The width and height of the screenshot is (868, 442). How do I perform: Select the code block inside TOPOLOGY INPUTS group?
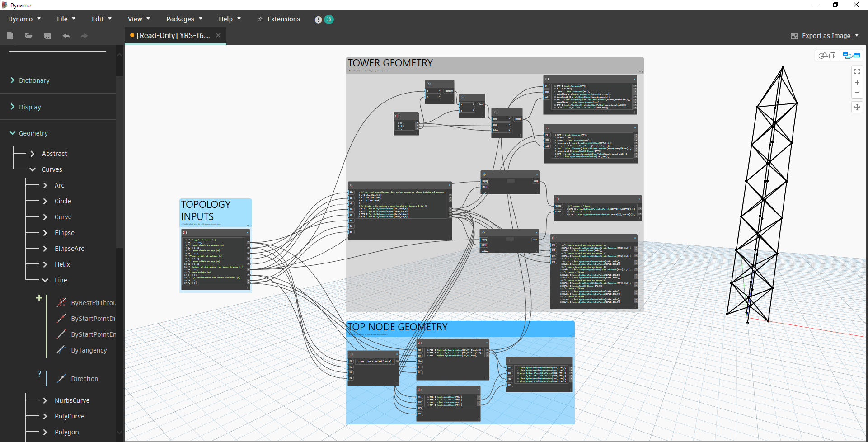[216, 259]
